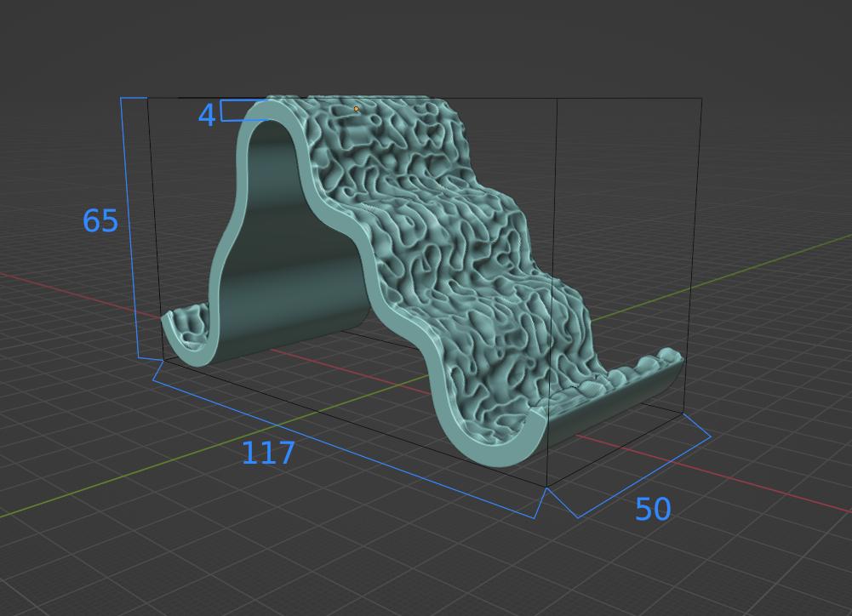The image size is (852, 616).
Task: Select the orange origin marker on the model
Action: (x=355, y=109)
